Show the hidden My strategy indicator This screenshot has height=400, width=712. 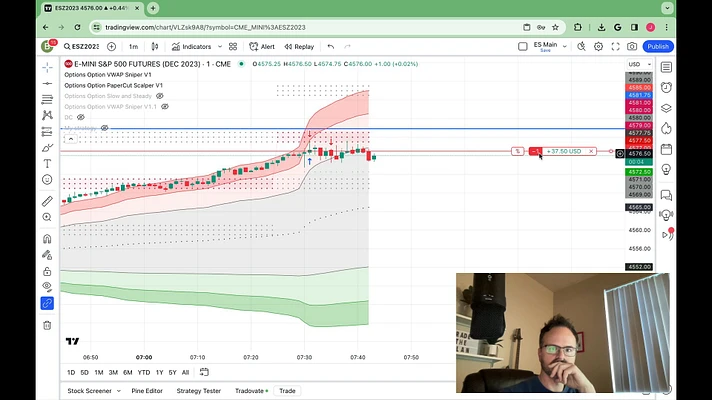tap(104, 128)
